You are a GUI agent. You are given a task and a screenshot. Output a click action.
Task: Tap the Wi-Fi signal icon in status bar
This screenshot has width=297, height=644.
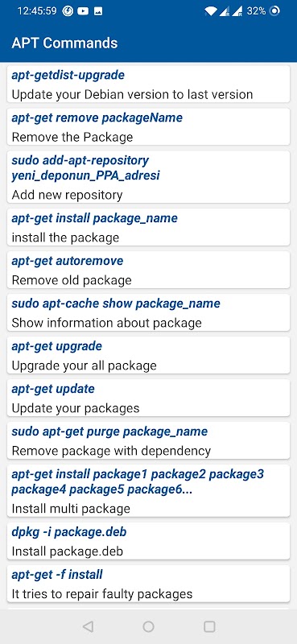tap(210, 11)
